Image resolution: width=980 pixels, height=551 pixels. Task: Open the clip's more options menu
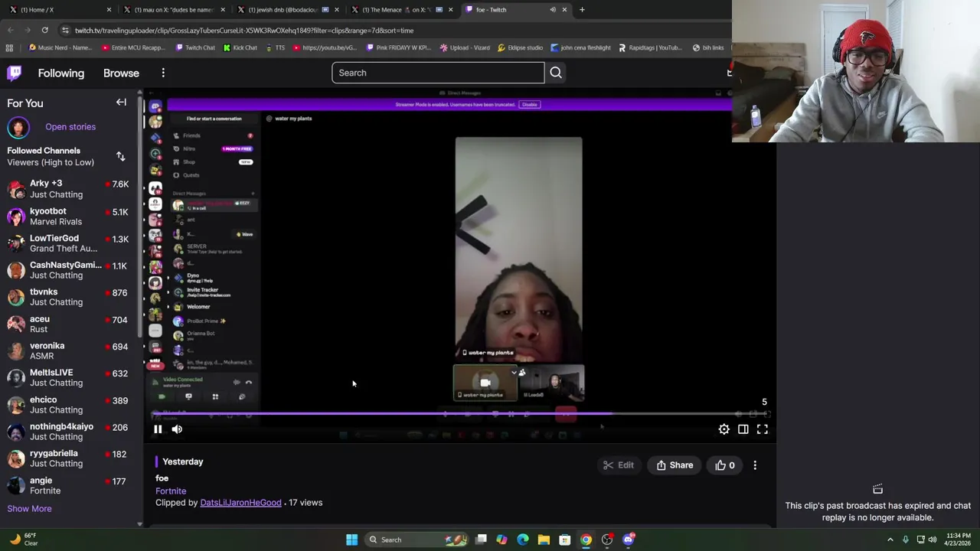755,465
